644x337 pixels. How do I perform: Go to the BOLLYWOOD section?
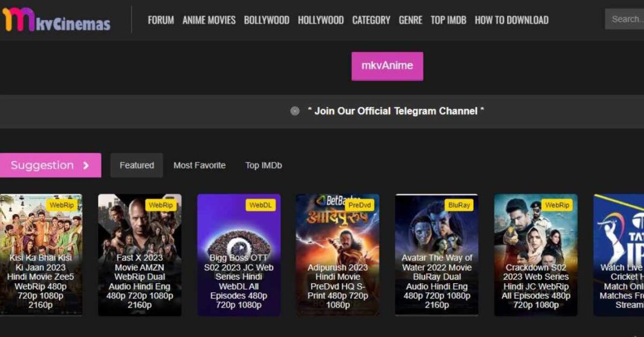coord(267,20)
